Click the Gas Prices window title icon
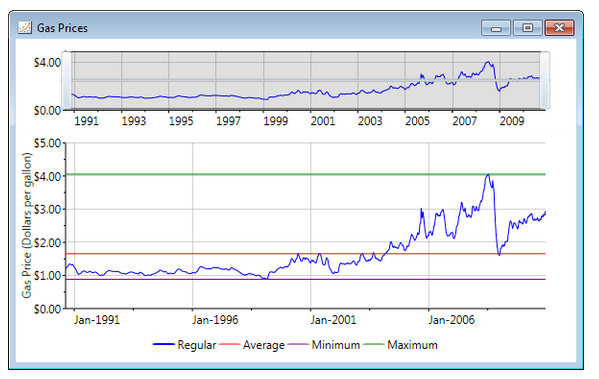Viewport: 599px width, 379px height. tap(25, 28)
